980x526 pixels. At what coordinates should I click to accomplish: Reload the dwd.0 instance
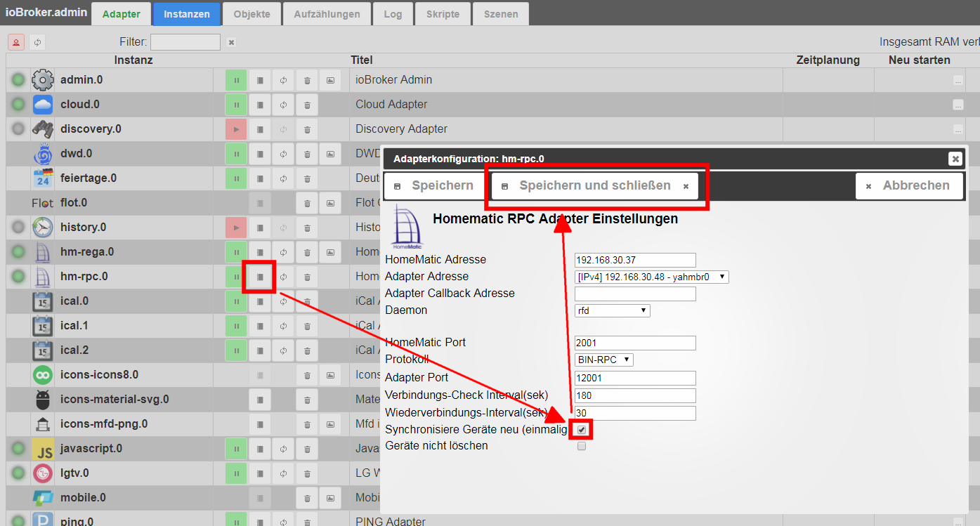pyautogui.click(x=283, y=154)
